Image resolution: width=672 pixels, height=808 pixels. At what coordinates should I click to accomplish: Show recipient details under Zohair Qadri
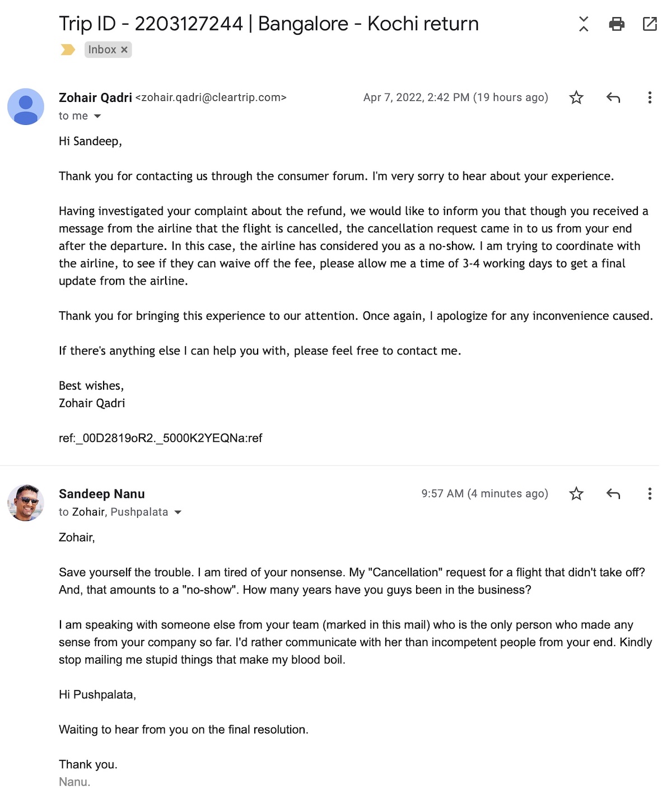point(97,116)
